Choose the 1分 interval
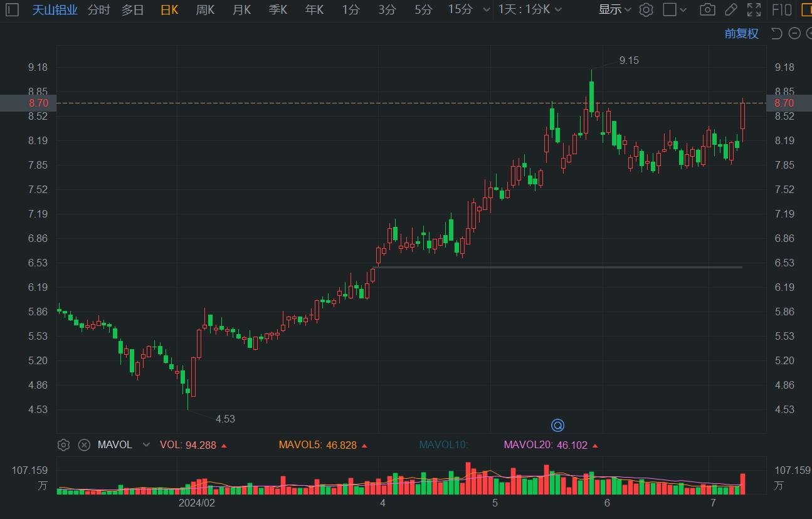812x519 pixels. coord(351,9)
